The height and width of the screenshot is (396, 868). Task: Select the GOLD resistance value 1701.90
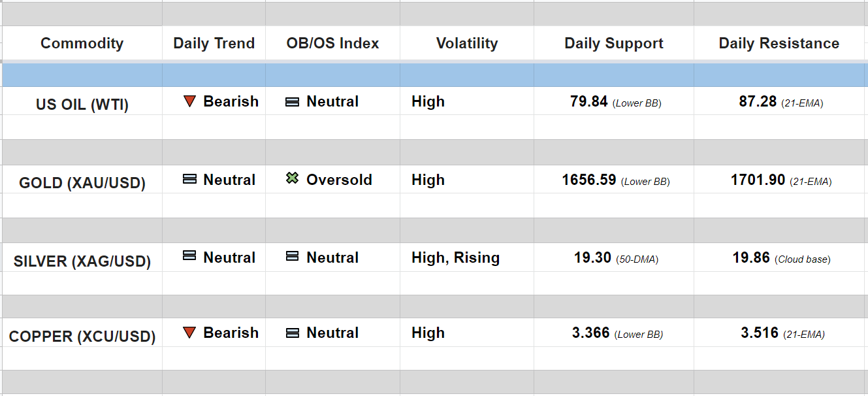758,180
